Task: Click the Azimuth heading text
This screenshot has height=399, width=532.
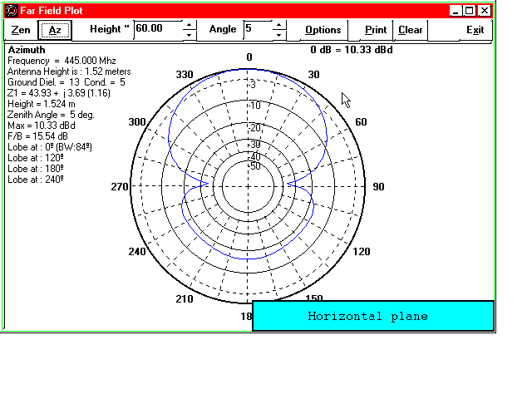Action: 27,50
